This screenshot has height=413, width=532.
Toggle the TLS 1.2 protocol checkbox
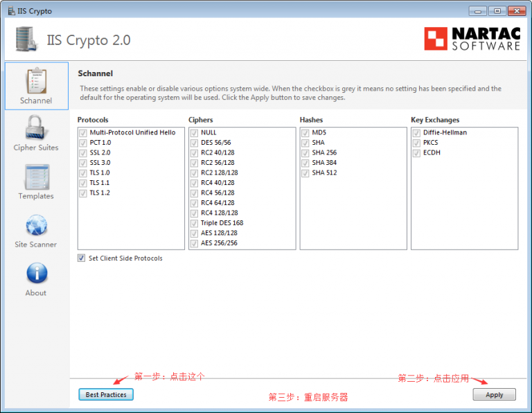coord(83,193)
